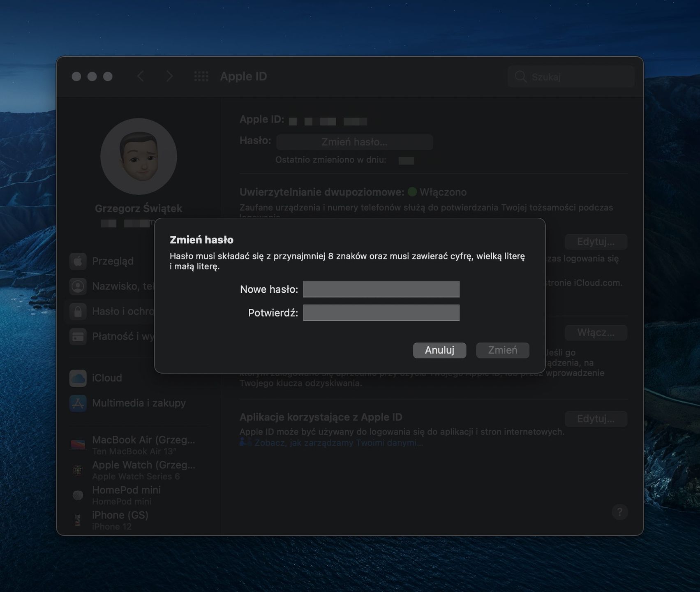Click the Włącz… button
700x592 pixels.
[596, 333]
